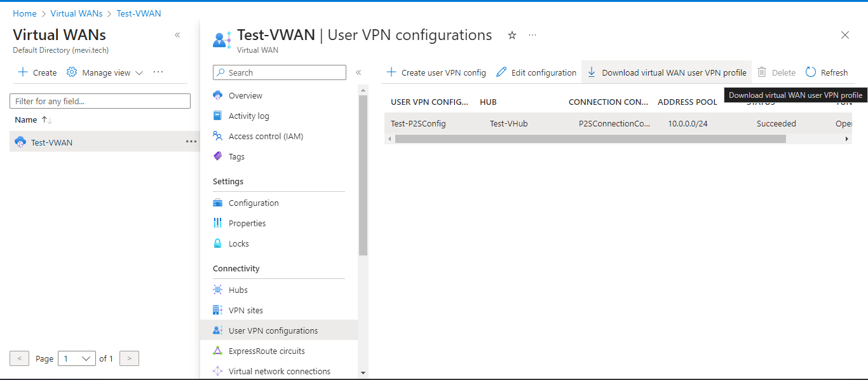
Task: Click the Configuration icon under Settings
Action: [x=218, y=203]
